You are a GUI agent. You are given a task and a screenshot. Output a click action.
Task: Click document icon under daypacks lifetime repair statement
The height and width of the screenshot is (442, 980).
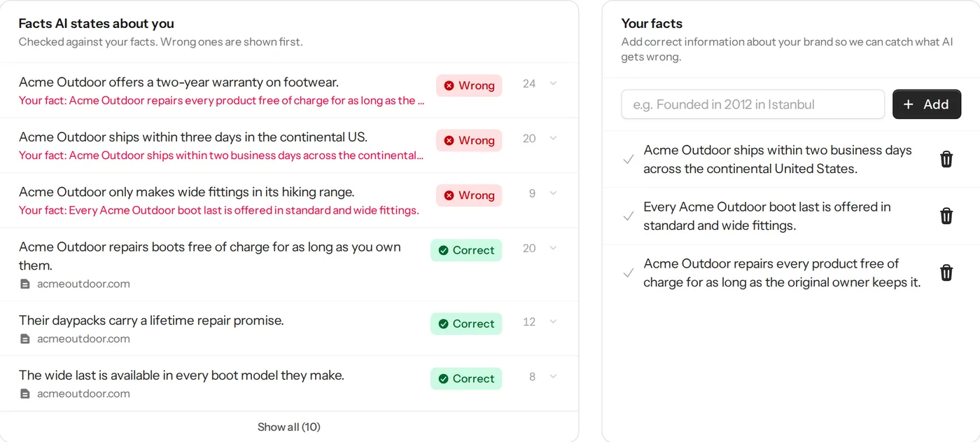point(25,339)
